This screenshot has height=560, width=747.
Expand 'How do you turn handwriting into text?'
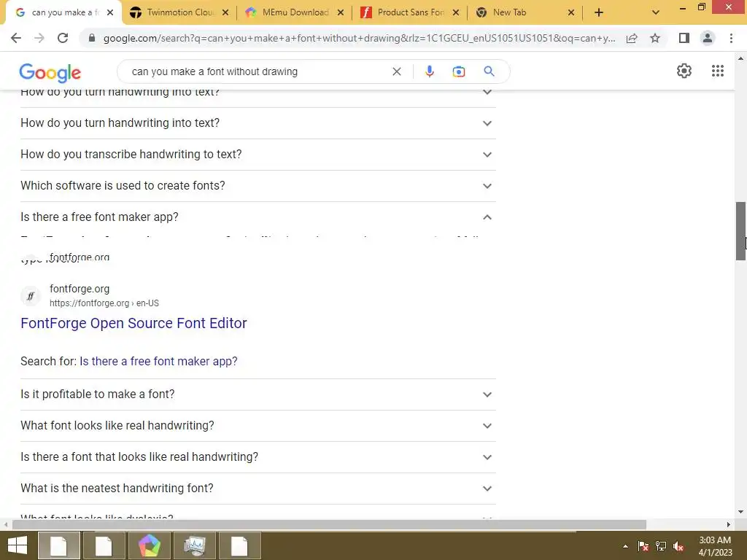[258, 122]
